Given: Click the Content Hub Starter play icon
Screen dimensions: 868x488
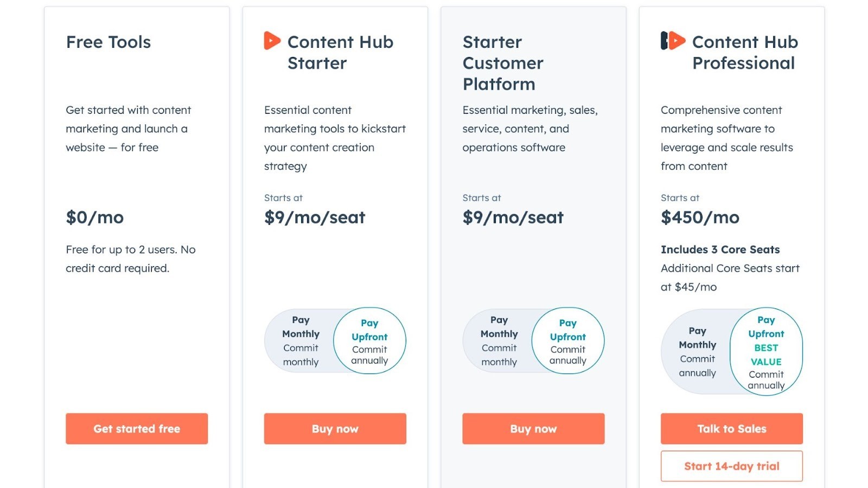Looking at the screenshot, I should coord(273,41).
